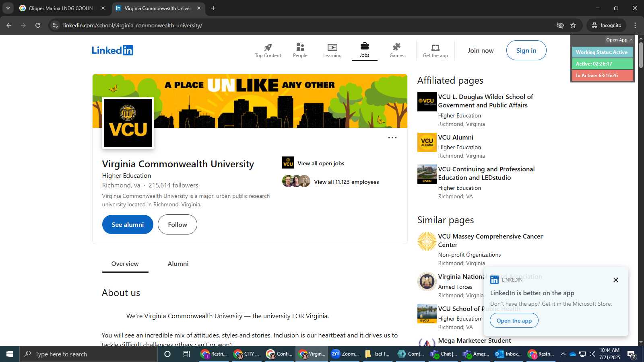This screenshot has height=362, width=644.
Task: Close the LinkedIn app popup
Action: (x=615, y=280)
